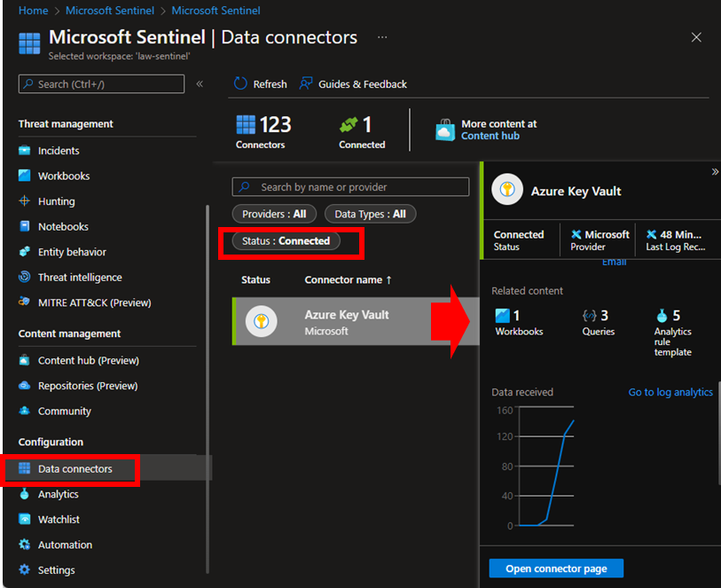721x588 pixels.
Task: Click the Content hub shopping bag icon
Action: (445, 130)
